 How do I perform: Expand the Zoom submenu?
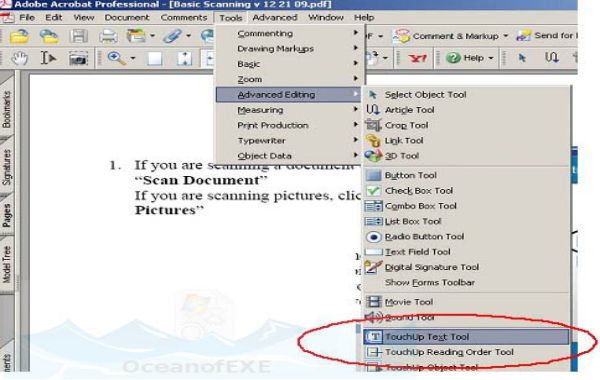coord(289,79)
